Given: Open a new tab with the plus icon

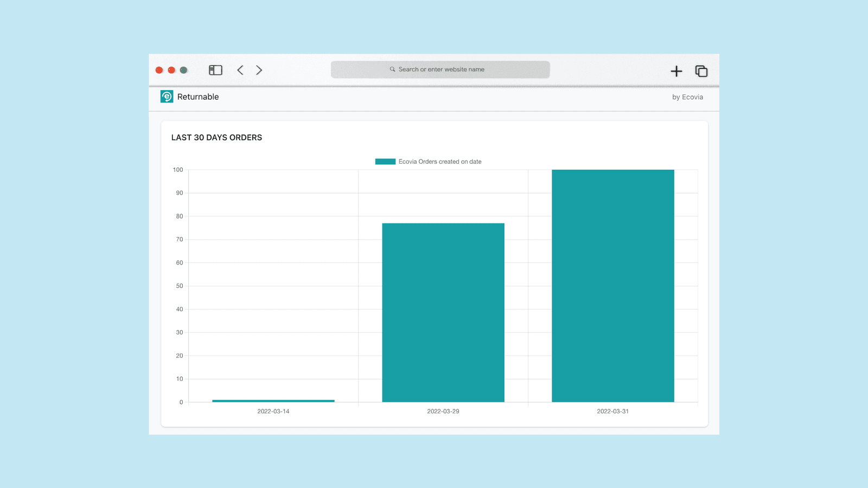Looking at the screenshot, I should click(x=676, y=71).
